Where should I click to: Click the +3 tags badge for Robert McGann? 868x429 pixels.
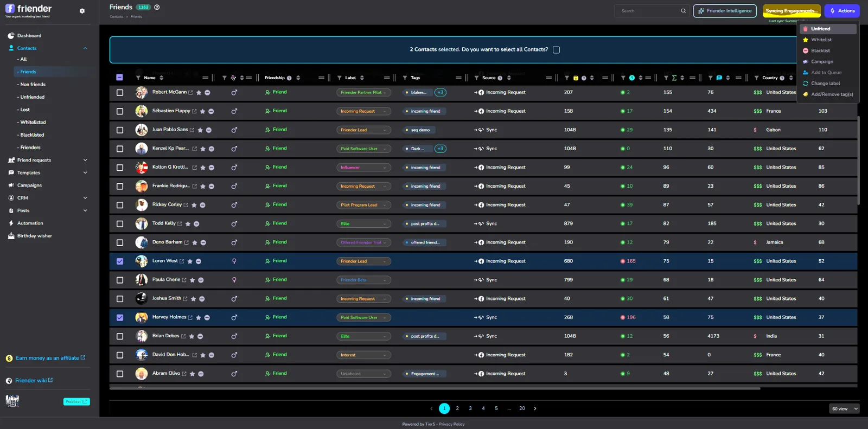click(441, 92)
